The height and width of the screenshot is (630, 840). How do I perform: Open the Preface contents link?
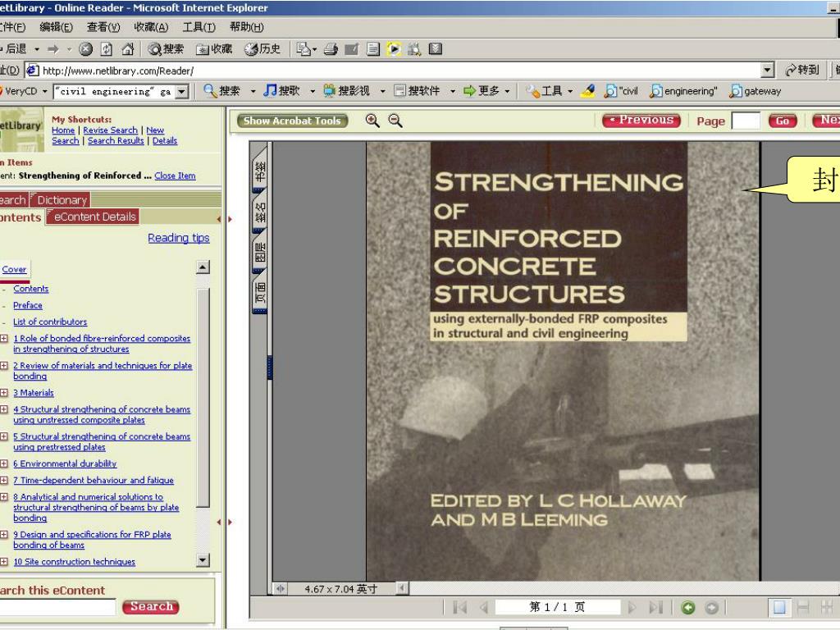tap(28, 305)
